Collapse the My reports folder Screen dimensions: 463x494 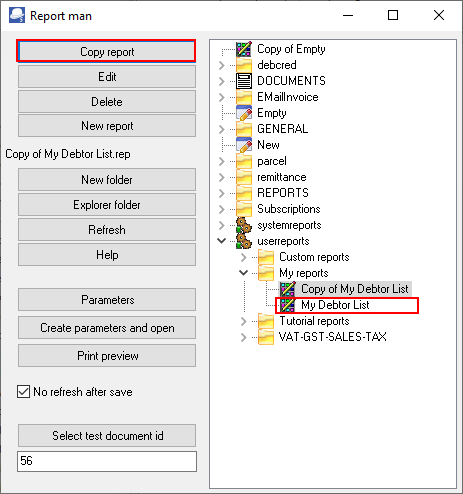(244, 273)
